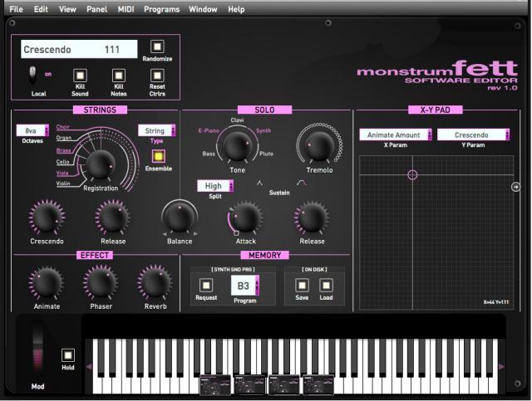Open the Panel menu
Viewport: 532px width, 401px height.
point(96,9)
